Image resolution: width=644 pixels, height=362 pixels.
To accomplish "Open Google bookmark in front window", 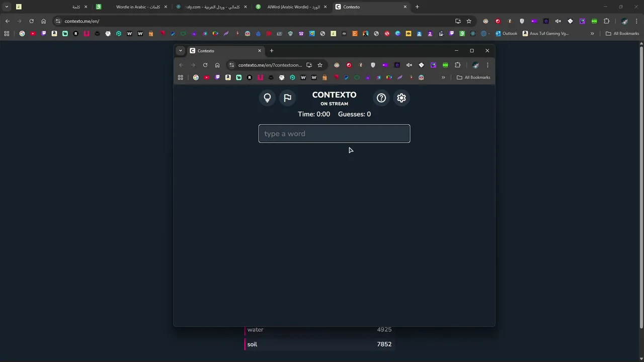I will point(196,77).
